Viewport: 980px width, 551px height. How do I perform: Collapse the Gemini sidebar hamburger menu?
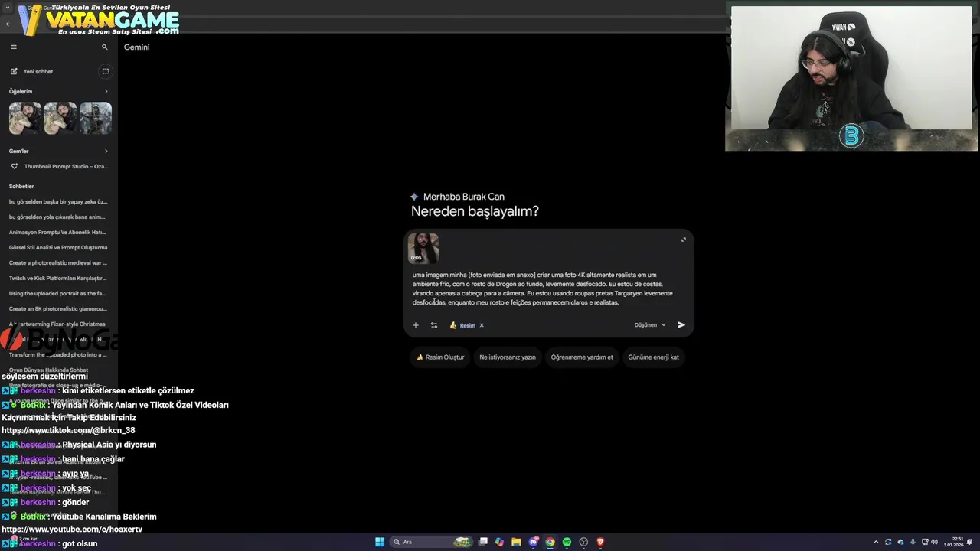tap(13, 47)
